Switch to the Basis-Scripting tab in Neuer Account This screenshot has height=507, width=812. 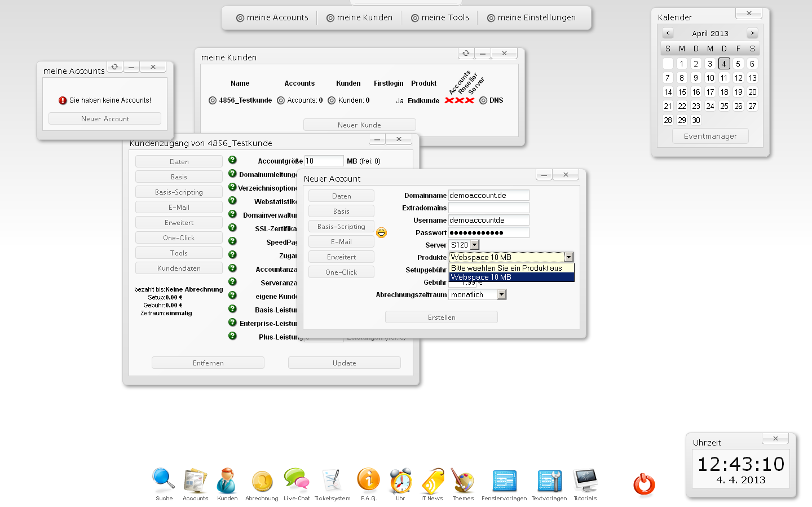(341, 226)
